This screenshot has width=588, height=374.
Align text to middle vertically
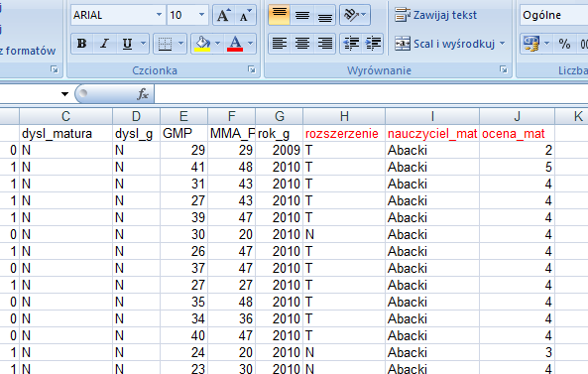tap(301, 15)
